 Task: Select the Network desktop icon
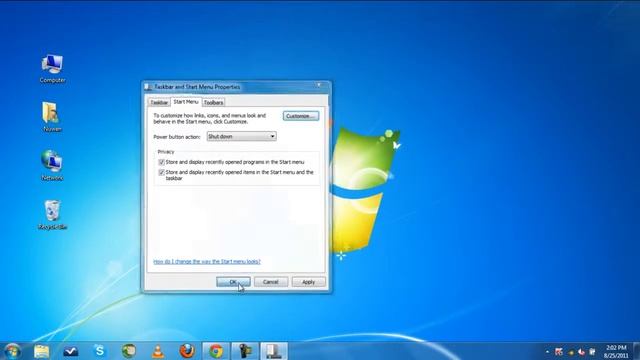click(52, 166)
